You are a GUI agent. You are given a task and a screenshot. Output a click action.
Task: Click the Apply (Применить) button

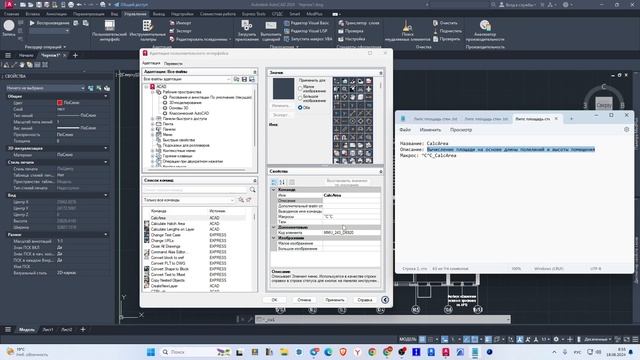click(335, 300)
